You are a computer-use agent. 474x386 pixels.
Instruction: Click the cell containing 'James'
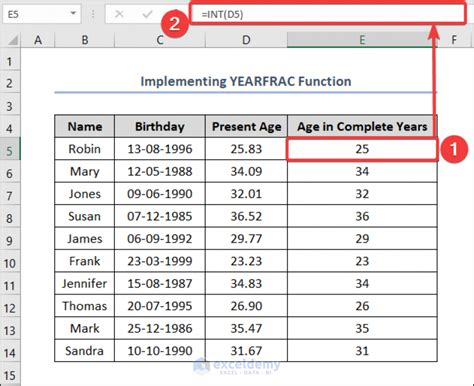(x=85, y=239)
